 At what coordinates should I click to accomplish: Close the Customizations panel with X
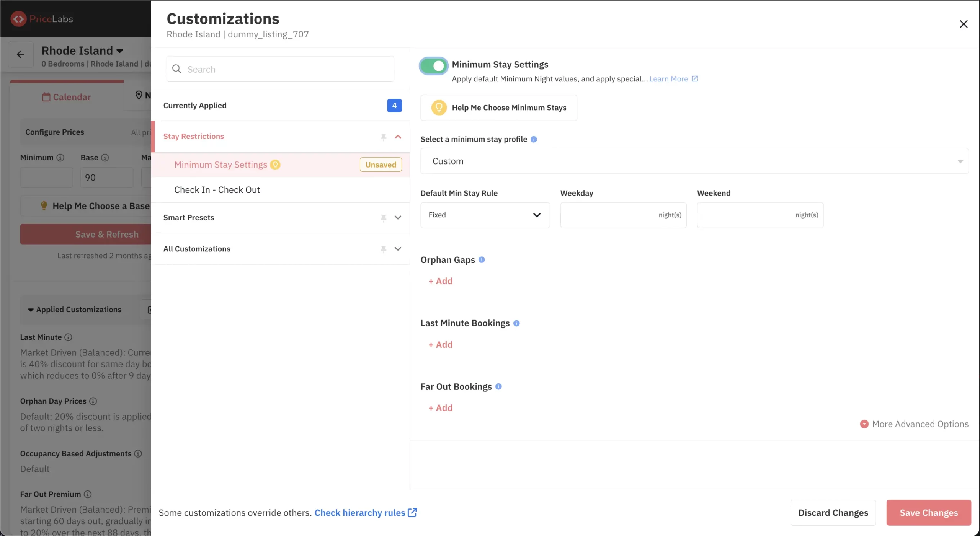[963, 24]
